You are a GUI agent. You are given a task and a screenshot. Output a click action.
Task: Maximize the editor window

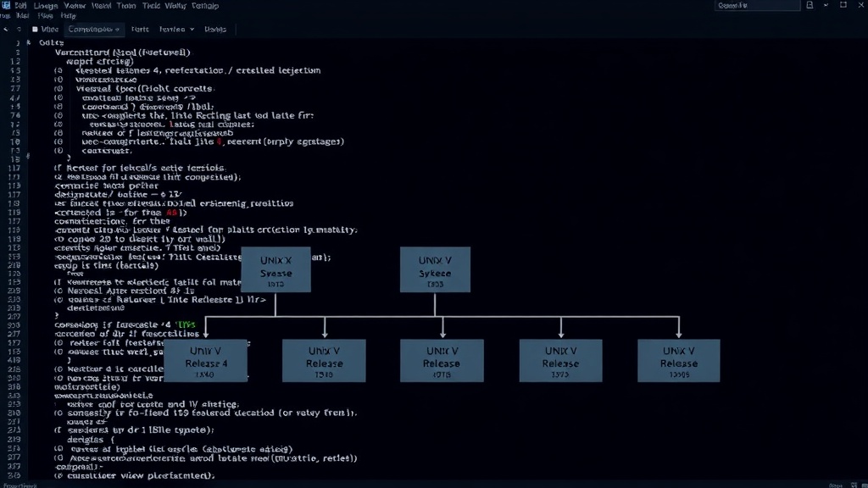point(843,5)
